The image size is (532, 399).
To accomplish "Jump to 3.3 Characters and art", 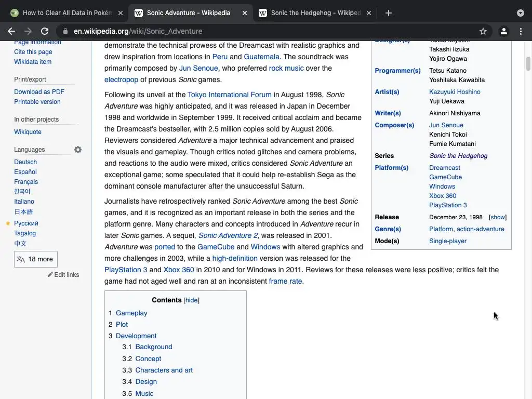I will pyautogui.click(x=164, y=370).
